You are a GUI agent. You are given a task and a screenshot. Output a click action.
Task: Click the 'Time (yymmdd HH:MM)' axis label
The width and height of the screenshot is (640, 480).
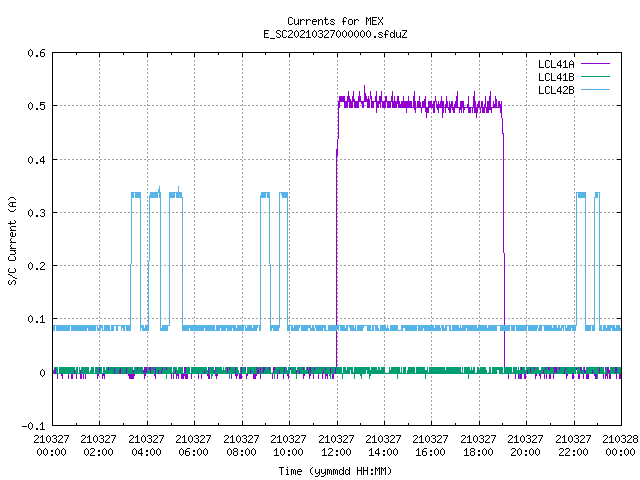click(x=335, y=471)
